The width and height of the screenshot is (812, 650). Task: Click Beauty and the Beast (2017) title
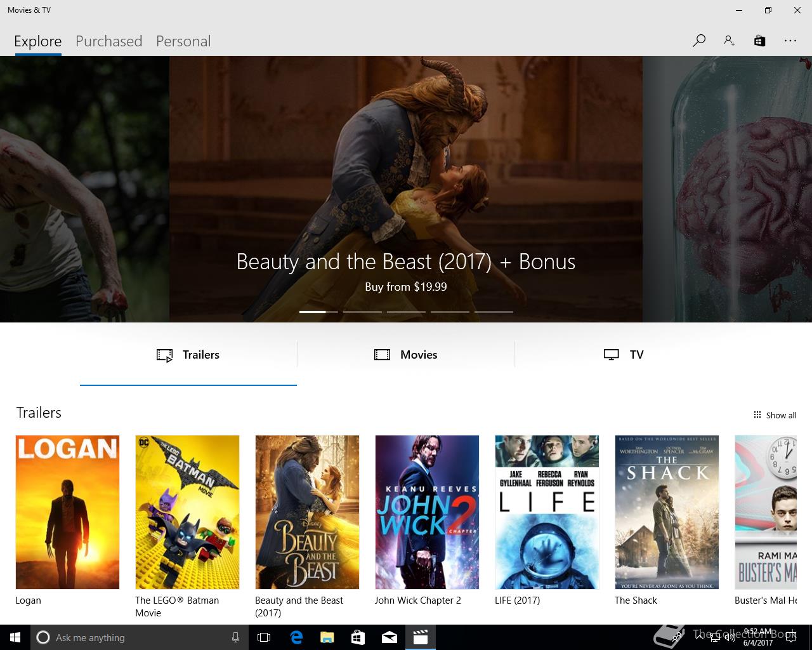click(299, 607)
